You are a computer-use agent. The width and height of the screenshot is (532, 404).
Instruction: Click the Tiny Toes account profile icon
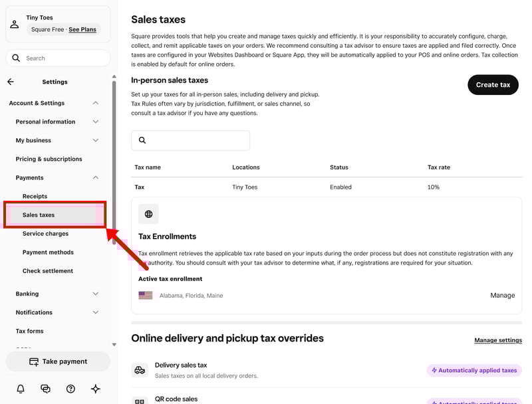click(x=15, y=24)
